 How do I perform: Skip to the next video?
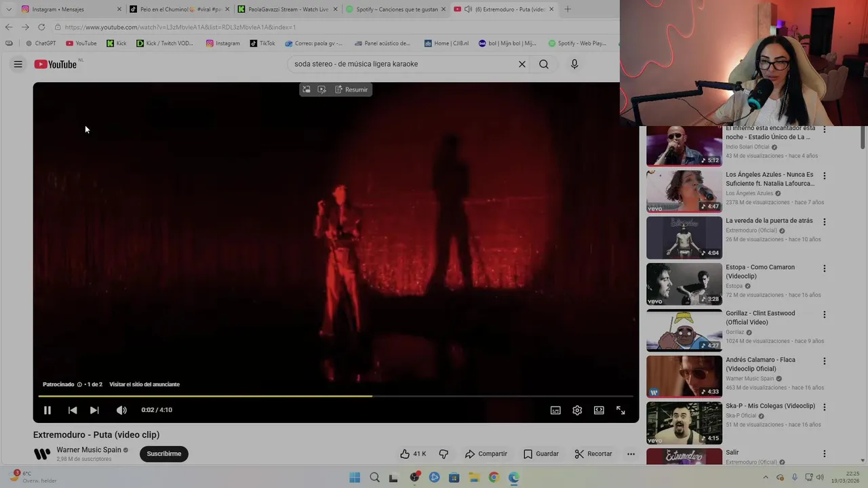pyautogui.click(x=94, y=410)
